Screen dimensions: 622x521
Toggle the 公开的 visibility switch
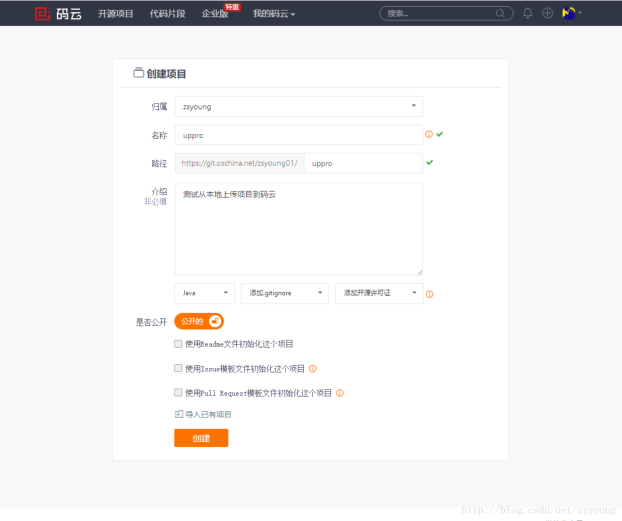(x=199, y=321)
